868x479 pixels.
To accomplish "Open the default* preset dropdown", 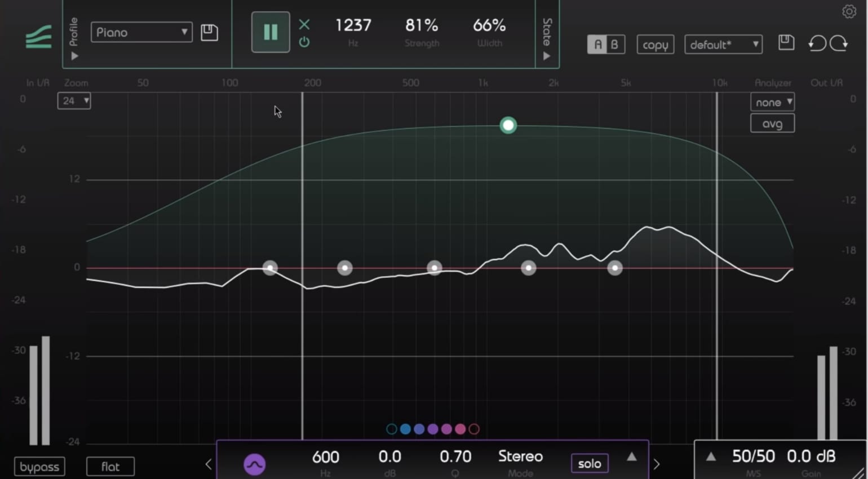I will pyautogui.click(x=723, y=45).
